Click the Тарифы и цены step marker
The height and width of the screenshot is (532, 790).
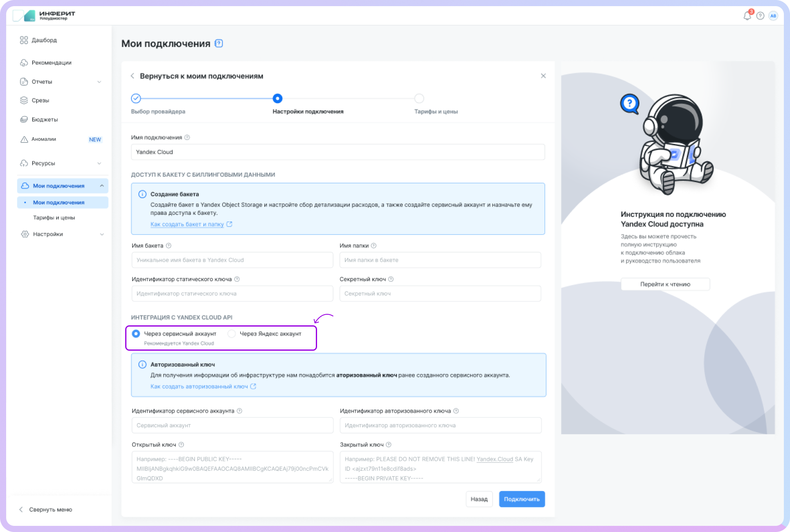pos(419,99)
